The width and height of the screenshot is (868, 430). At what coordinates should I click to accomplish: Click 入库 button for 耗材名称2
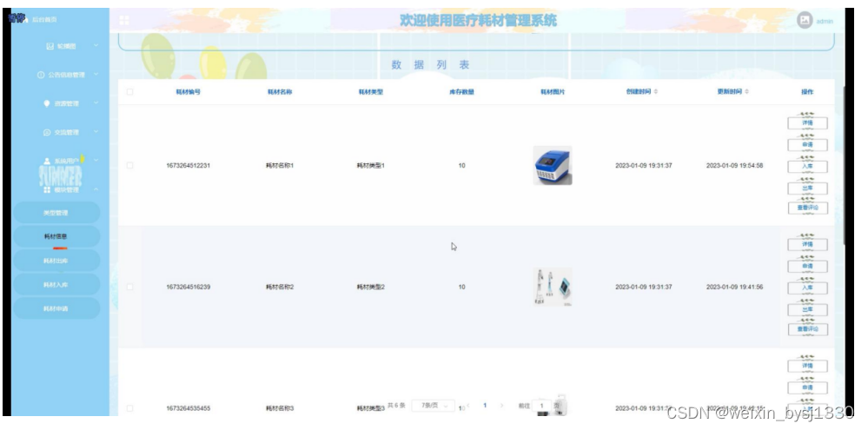pyautogui.click(x=808, y=288)
